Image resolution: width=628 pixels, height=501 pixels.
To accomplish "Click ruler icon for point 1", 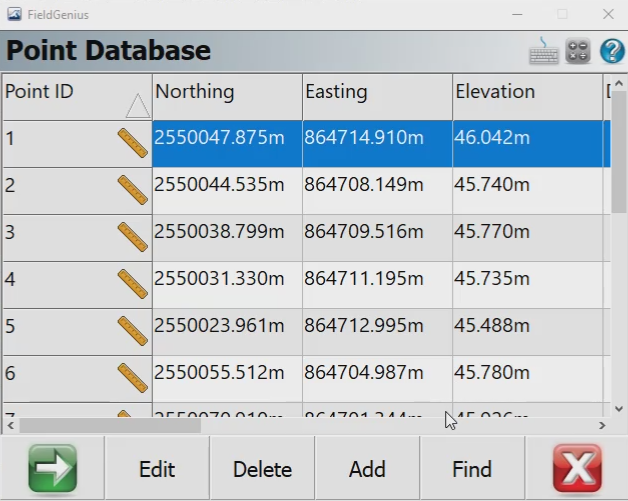I will click(132, 144).
